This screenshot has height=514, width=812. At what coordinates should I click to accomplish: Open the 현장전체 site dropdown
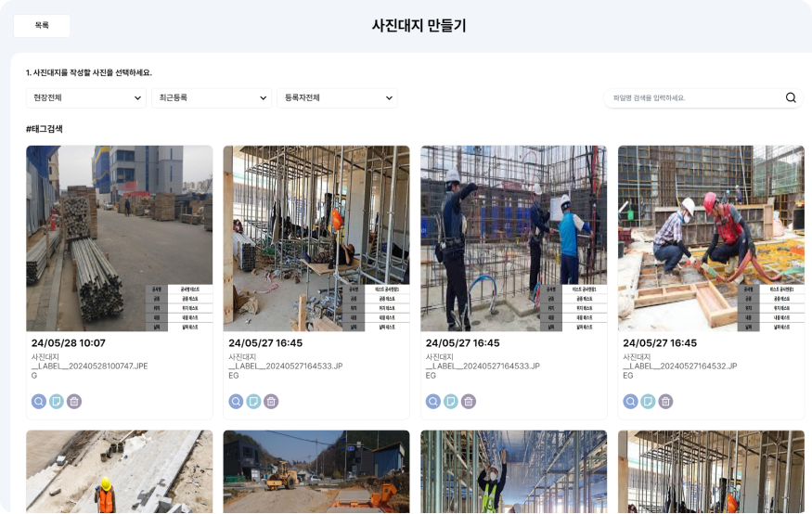coord(86,97)
